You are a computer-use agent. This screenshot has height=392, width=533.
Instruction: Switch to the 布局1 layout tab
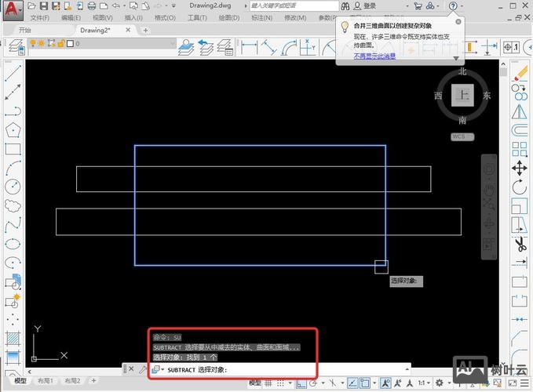tap(49, 381)
